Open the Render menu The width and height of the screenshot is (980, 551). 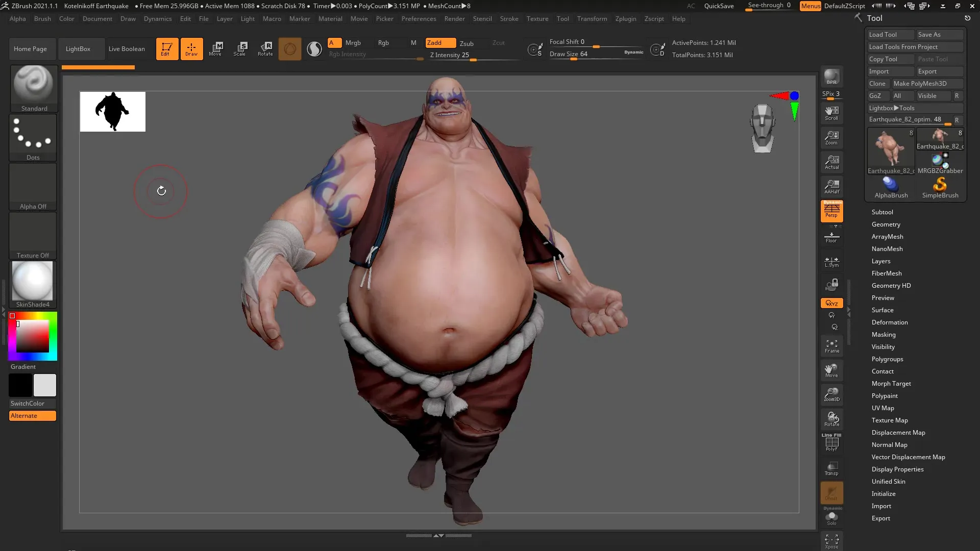[454, 19]
